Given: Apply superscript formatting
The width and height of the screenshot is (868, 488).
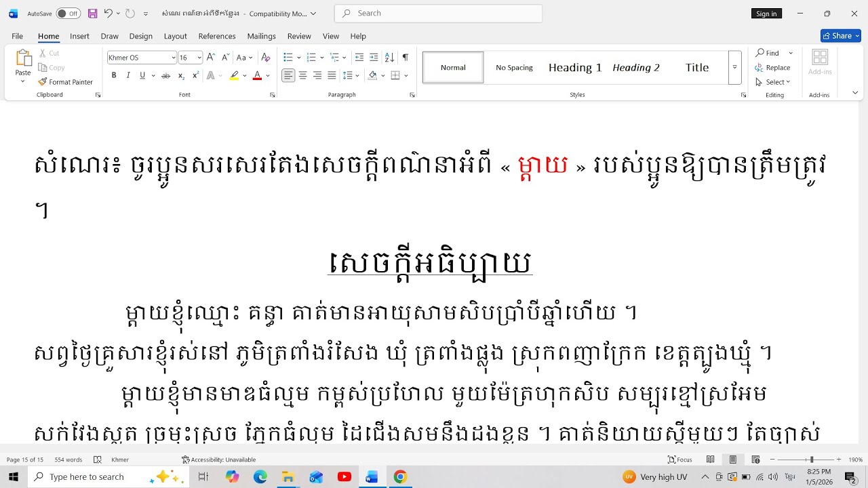Looking at the screenshot, I should click(x=195, y=75).
